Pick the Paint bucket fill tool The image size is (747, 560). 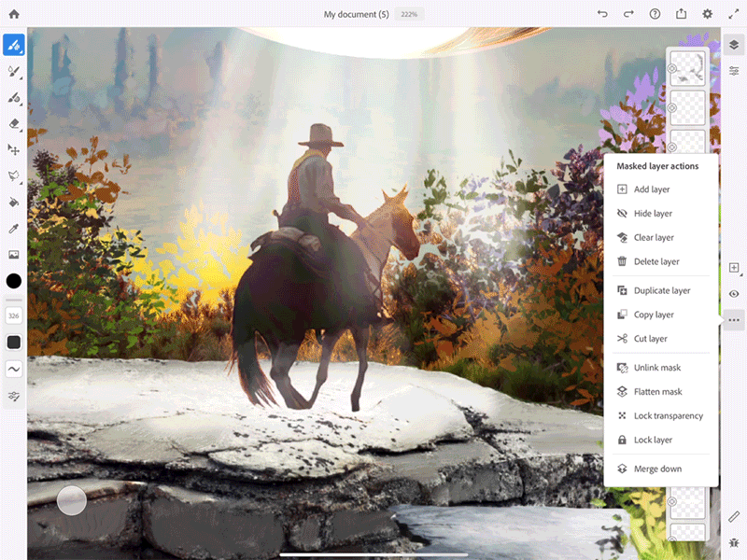click(x=14, y=203)
